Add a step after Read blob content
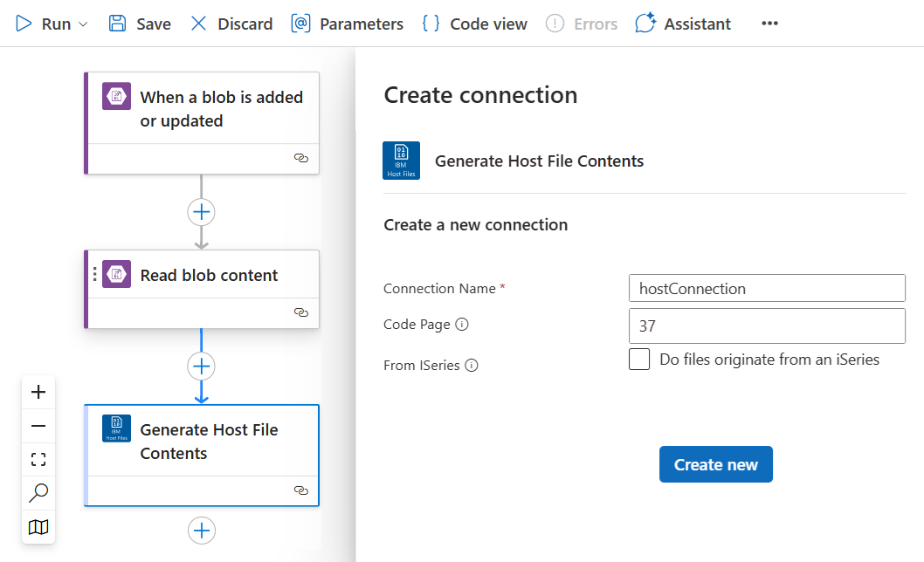This screenshot has height=562, width=924. click(x=202, y=367)
